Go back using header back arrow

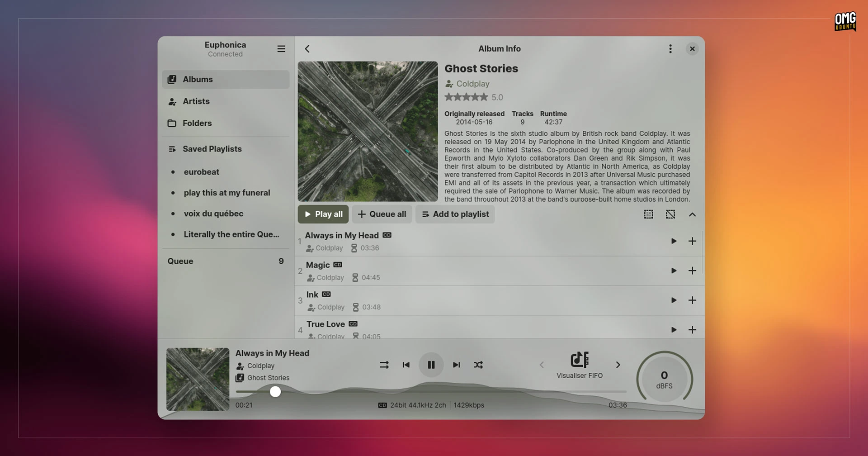(x=307, y=49)
